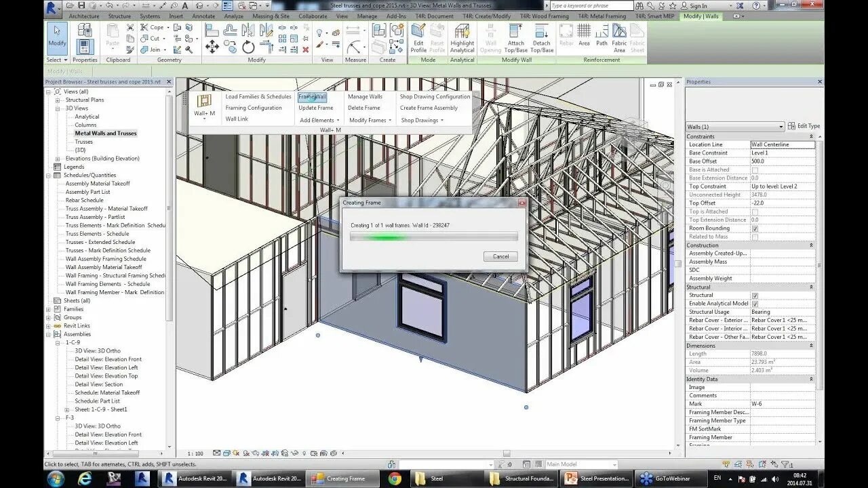Click Load Families & Schedules

pyautogui.click(x=258, y=97)
